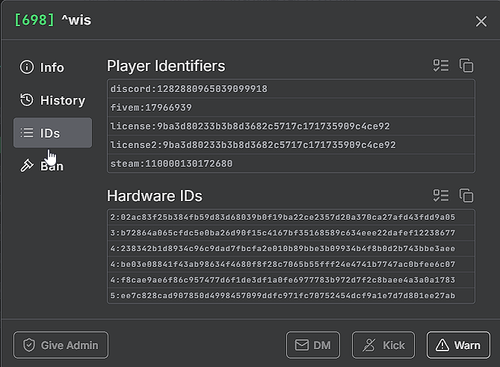Select the discord identifier row

tap(291, 89)
